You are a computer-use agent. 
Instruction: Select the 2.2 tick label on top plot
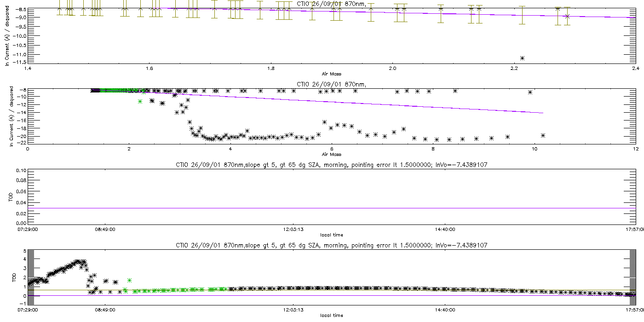pyautogui.click(x=514, y=69)
